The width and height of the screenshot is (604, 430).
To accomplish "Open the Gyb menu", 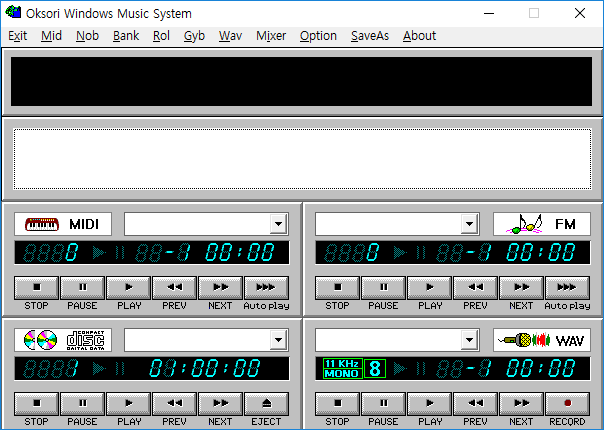I will 194,36.
